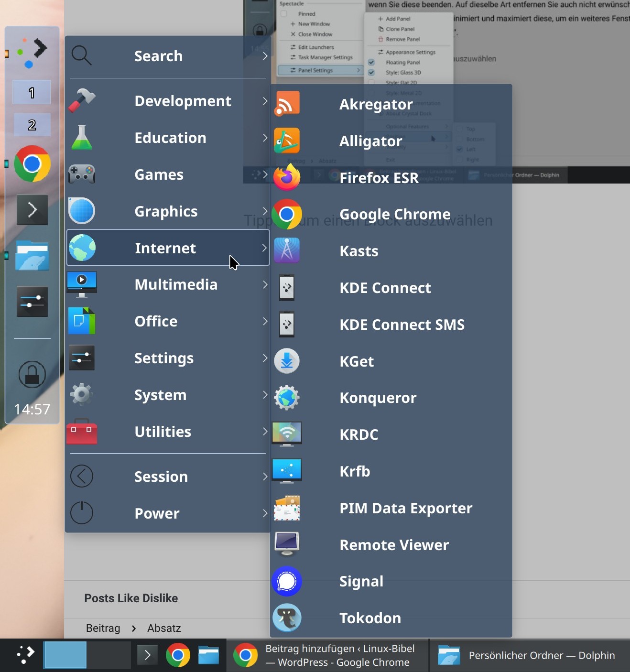Toggle Style: Glass 3D checkbox

coord(371,73)
